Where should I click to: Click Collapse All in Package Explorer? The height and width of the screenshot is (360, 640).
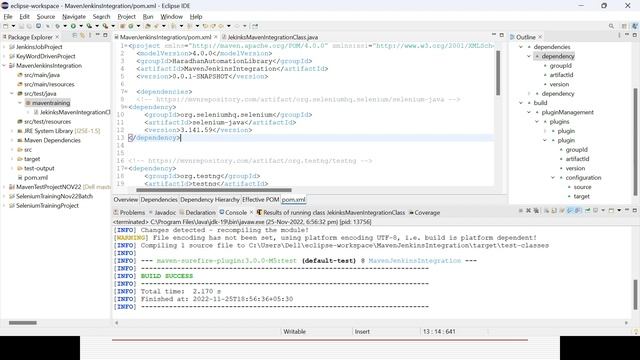74,36
